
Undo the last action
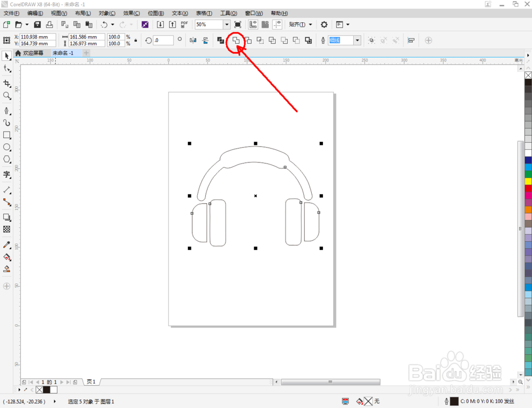pyautogui.click(x=104, y=25)
